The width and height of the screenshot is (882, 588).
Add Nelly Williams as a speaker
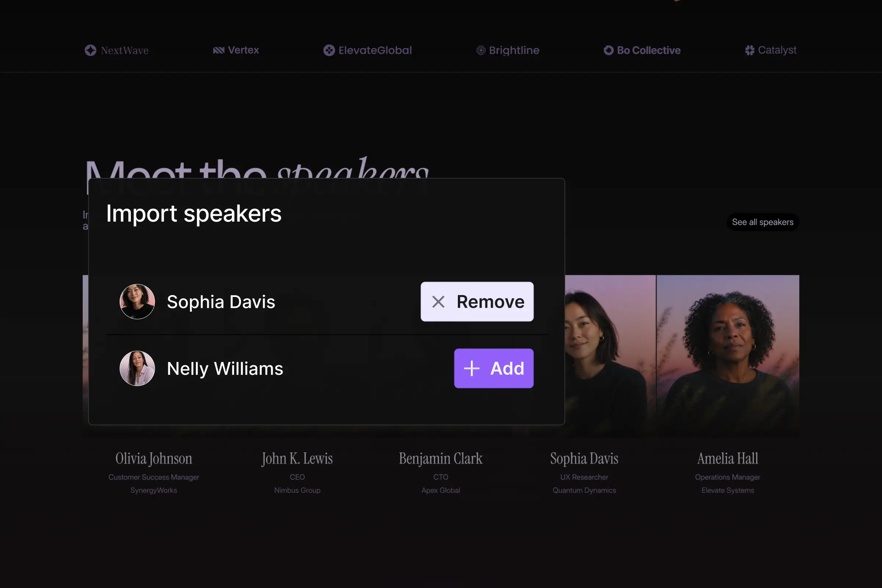494,369
